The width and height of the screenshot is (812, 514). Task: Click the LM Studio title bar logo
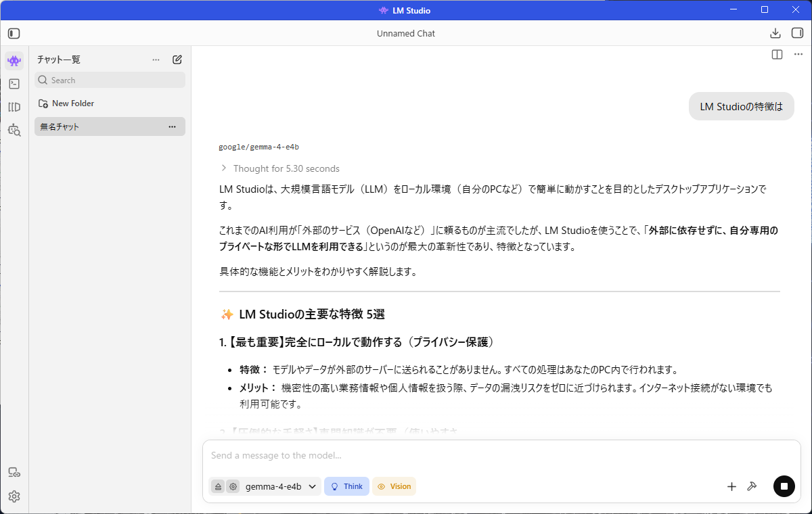point(384,10)
